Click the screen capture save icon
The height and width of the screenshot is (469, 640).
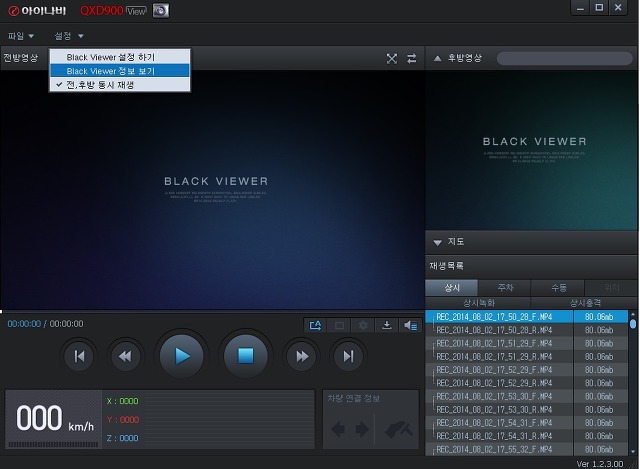[x=315, y=325]
